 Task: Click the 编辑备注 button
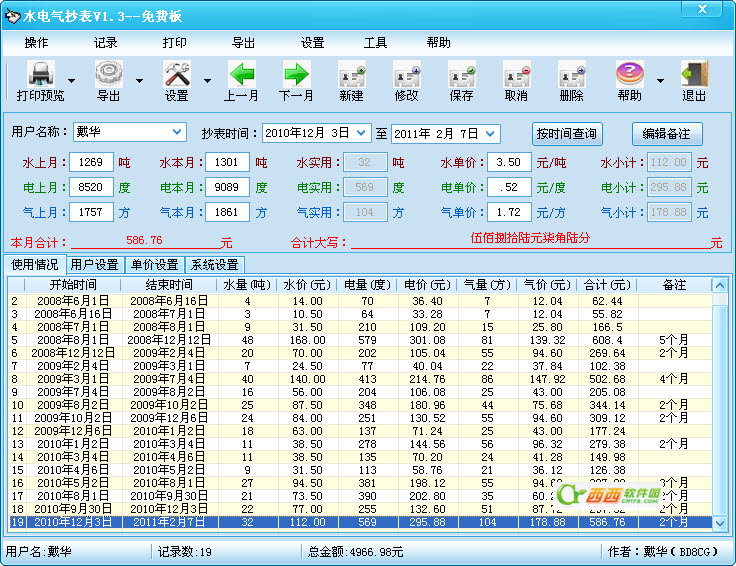(x=667, y=134)
